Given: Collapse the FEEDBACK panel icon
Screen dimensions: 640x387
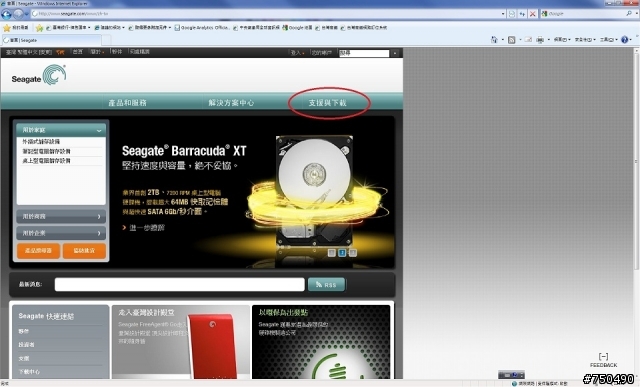Looking at the screenshot, I should click(603, 356).
